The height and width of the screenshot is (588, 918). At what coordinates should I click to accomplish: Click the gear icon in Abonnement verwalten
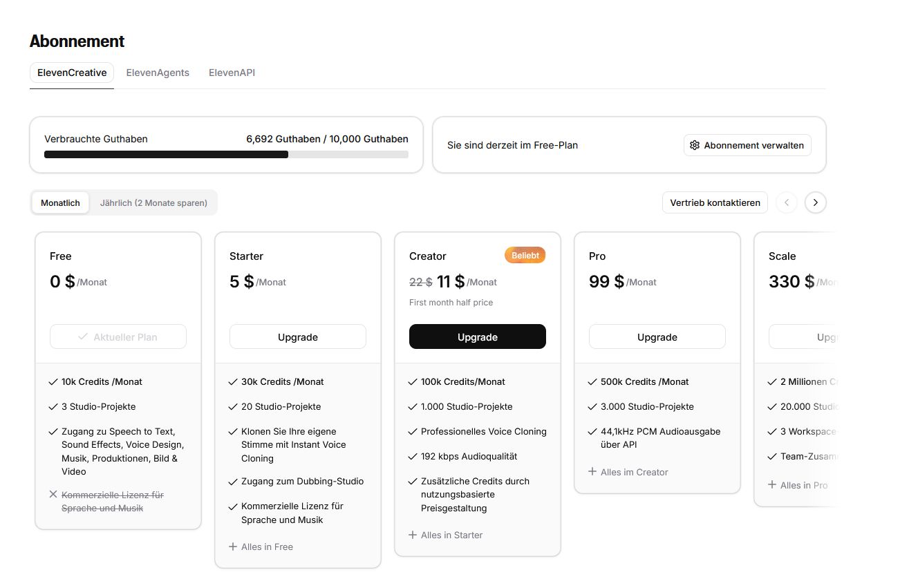(x=695, y=145)
